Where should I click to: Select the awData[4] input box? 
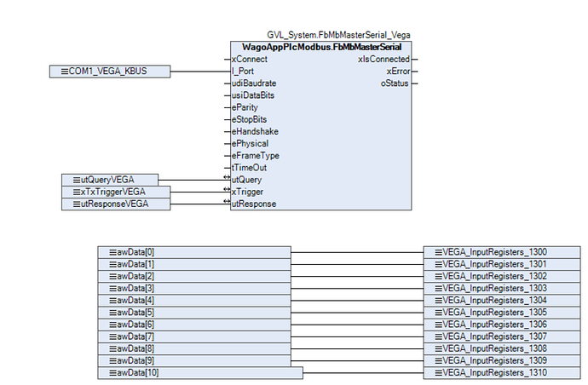pyautogui.click(x=194, y=301)
